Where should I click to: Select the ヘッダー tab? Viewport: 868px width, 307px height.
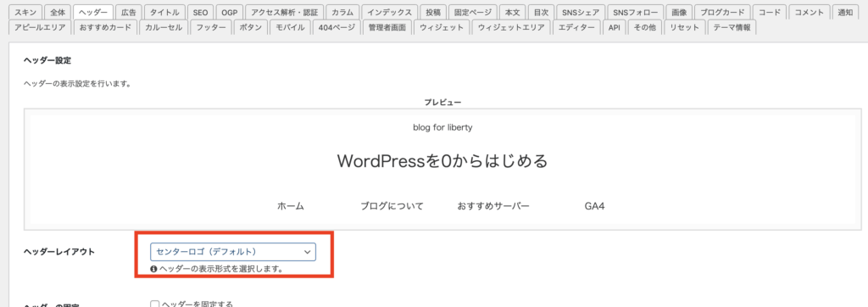(x=93, y=12)
